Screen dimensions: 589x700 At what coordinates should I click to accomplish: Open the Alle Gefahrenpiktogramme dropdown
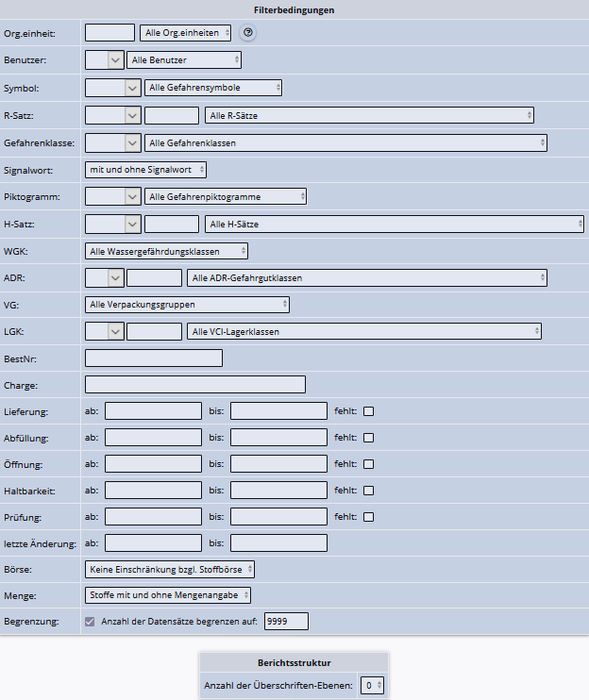226,197
